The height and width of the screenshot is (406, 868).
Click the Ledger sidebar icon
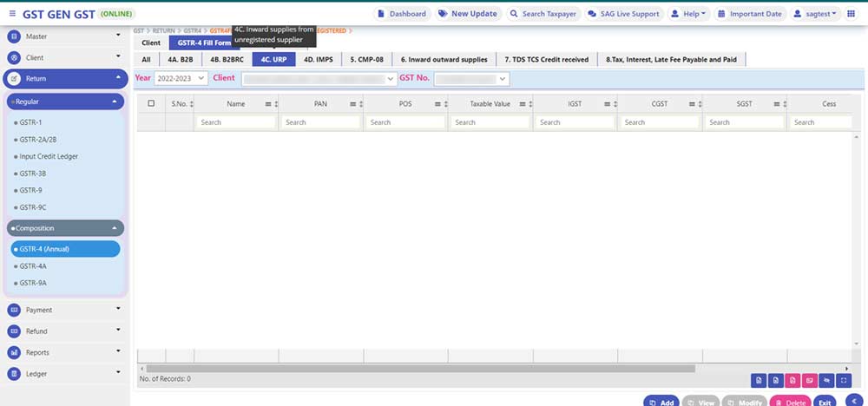(15, 374)
